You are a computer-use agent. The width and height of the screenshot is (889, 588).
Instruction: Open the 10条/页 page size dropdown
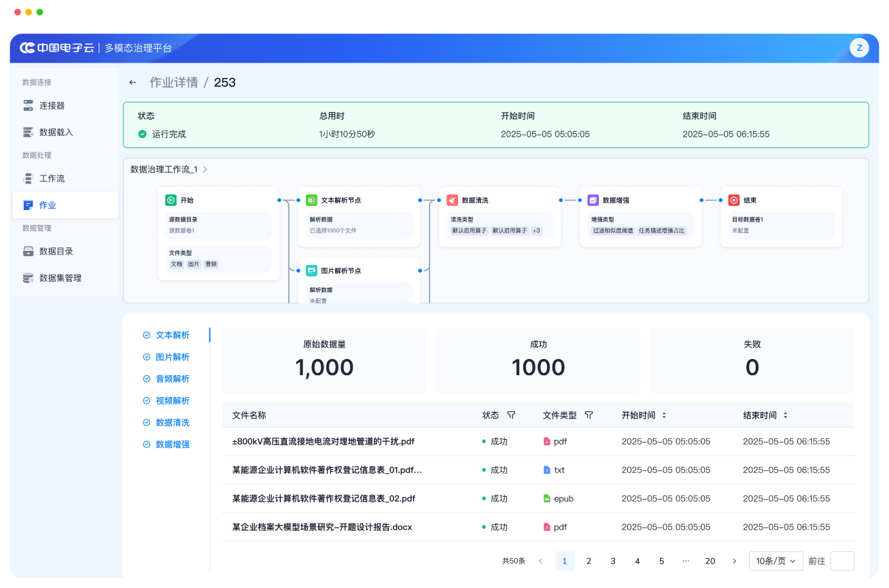(775, 561)
